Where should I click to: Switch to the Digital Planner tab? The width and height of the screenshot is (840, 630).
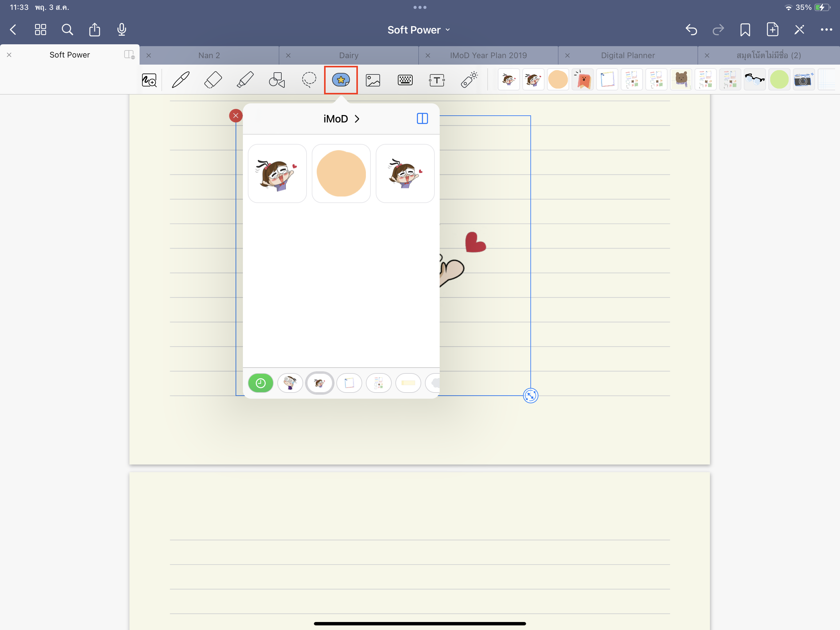tap(628, 55)
